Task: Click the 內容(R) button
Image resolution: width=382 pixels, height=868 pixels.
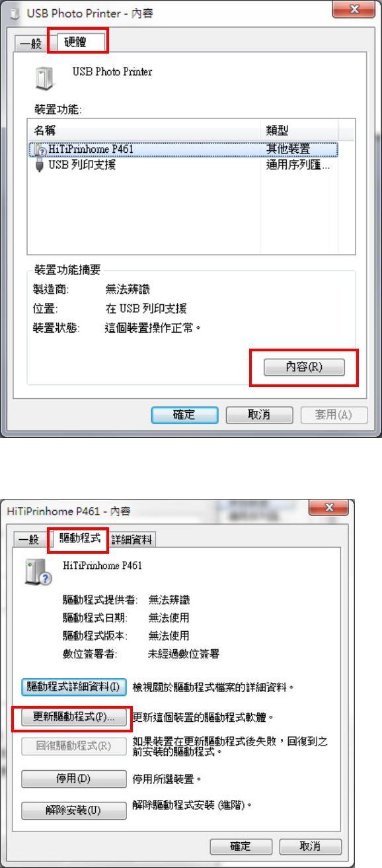Action: (x=304, y=367)
